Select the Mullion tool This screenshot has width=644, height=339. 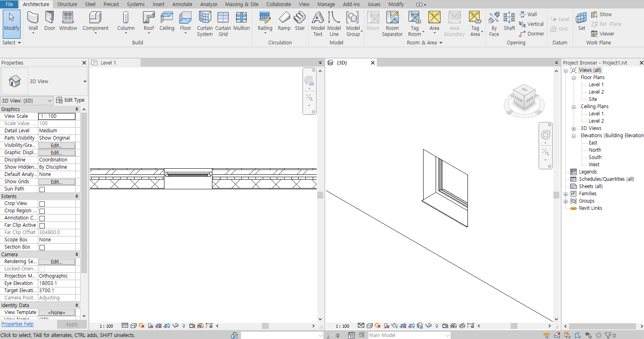(241, 21)
